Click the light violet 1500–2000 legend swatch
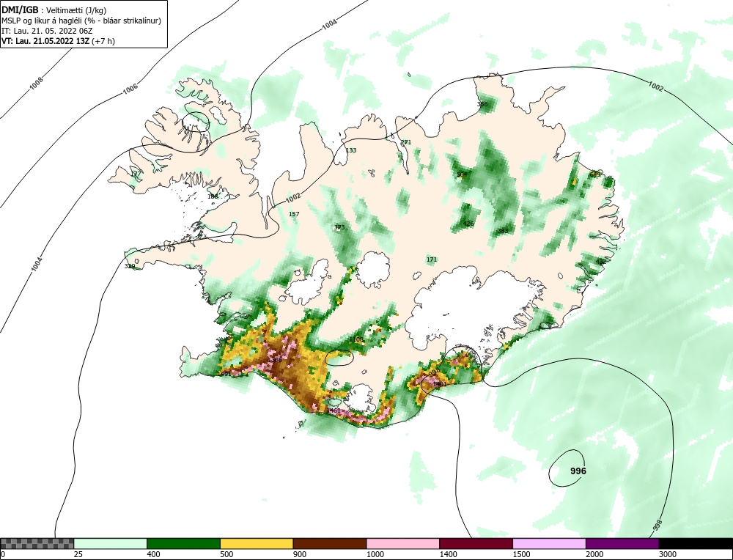Viewport: 733px width, 560px height. 549,544
